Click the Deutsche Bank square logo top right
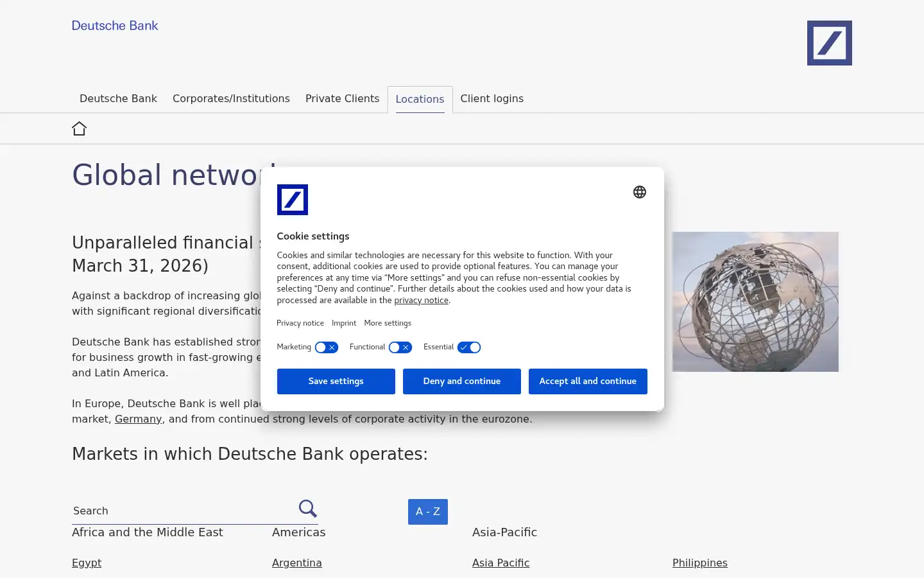 coord(829,43)
